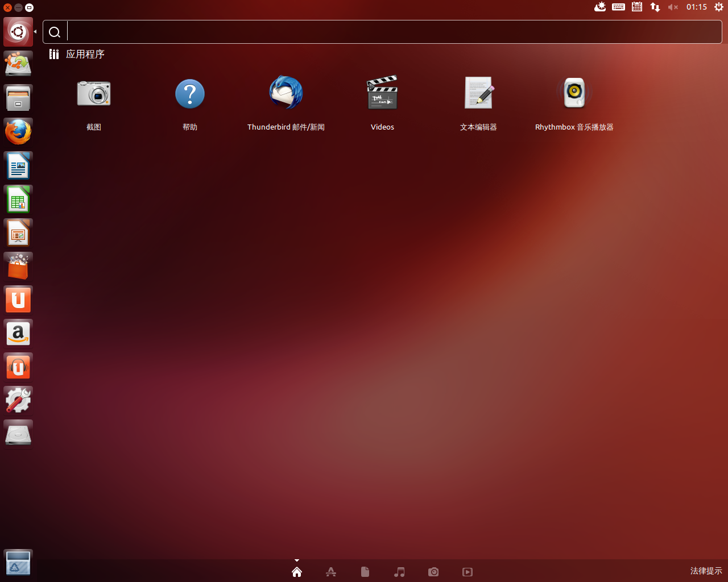Maximize the Dash with the window button
Image resolution: width=728 pixels, height=582 pixels.
coord(29,7)
